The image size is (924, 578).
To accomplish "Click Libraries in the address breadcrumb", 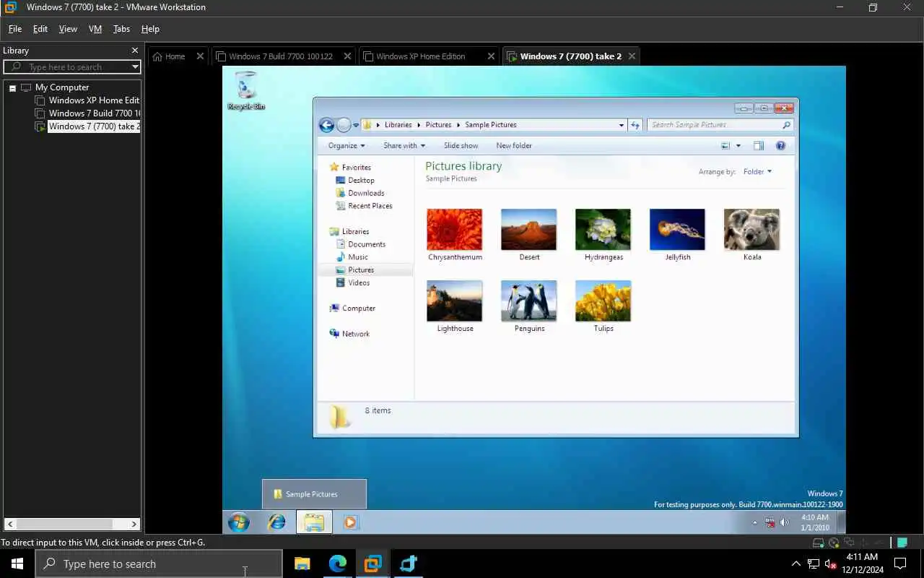I will (x=398, y=125).
